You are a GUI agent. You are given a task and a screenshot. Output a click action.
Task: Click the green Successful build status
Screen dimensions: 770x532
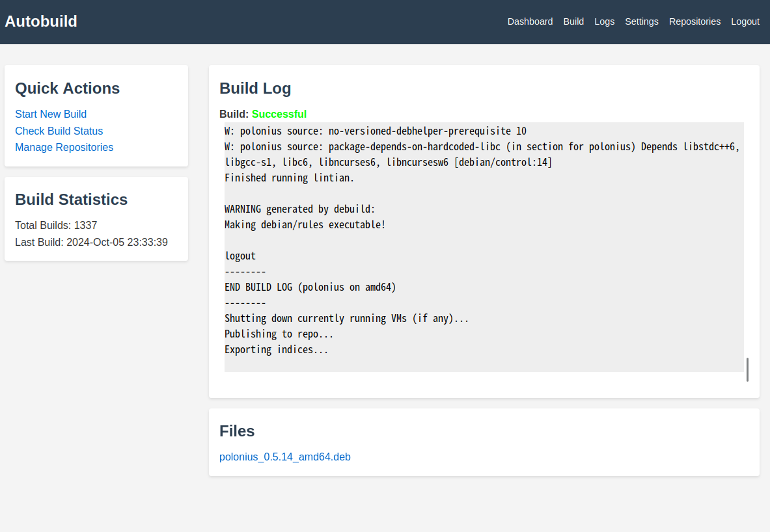pyautogui.click(x=279, y=114)
